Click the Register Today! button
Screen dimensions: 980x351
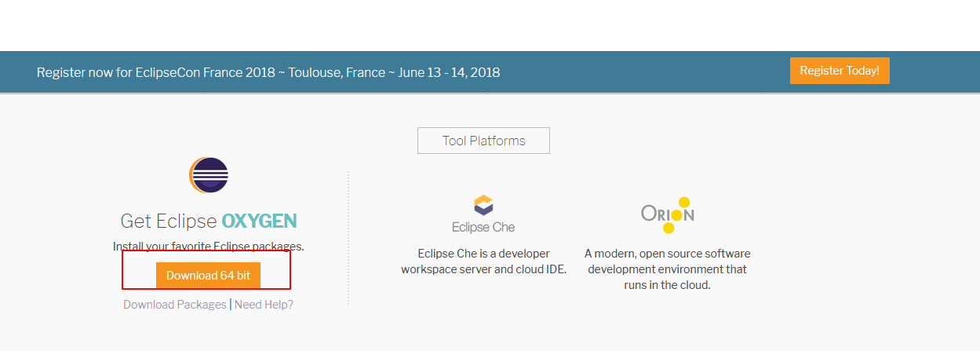pos(840,71)
